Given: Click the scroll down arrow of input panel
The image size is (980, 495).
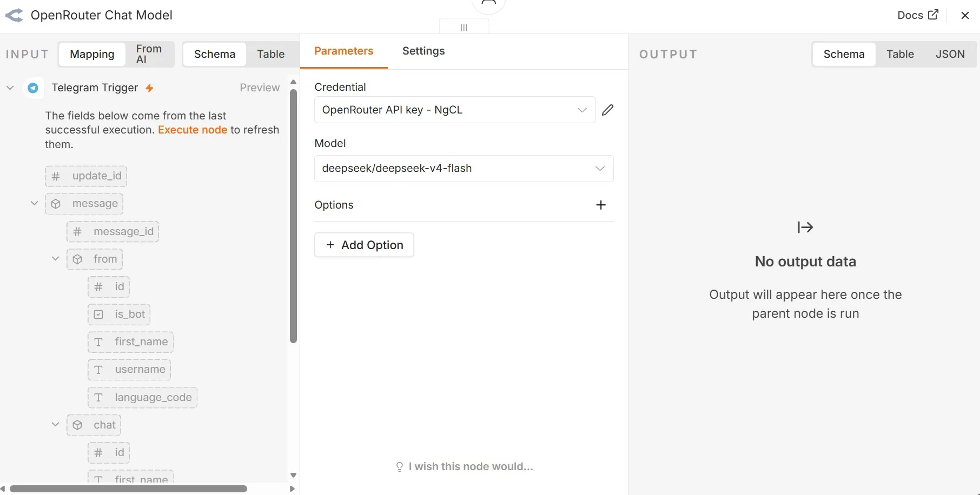Looking at the screenshot, I should (294, 476).
